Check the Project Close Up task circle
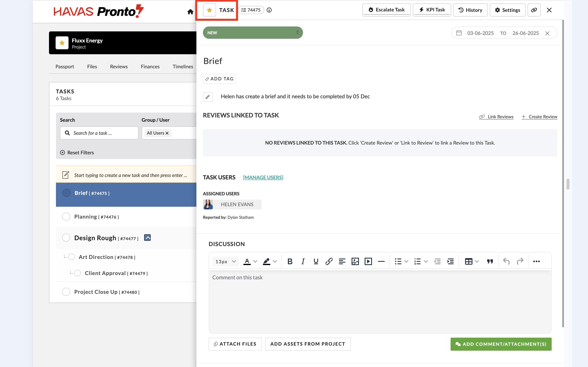This screenshot has width=588, height=367. click(x=66, y=292)
